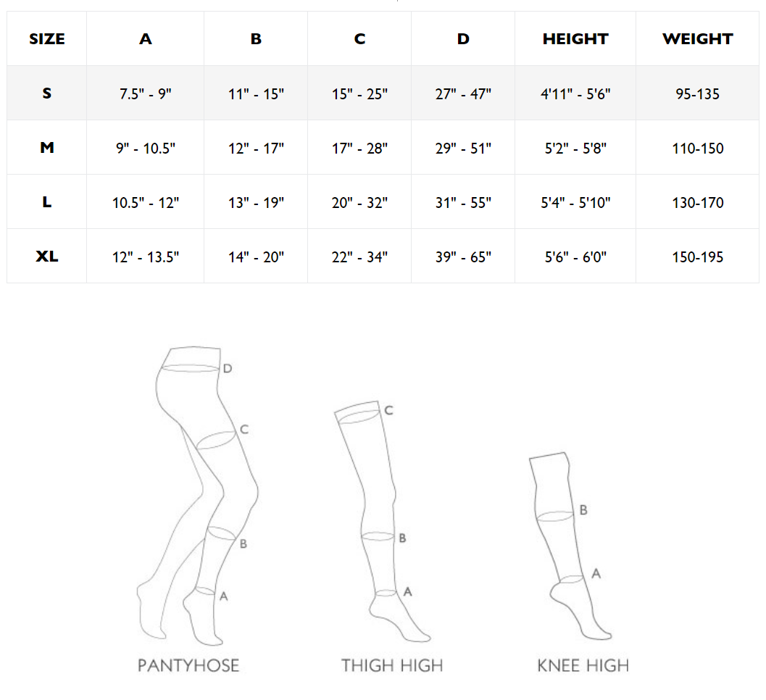Click the knee high leg illustration
This screenshot has width=766, height=700.
[570, 546]
